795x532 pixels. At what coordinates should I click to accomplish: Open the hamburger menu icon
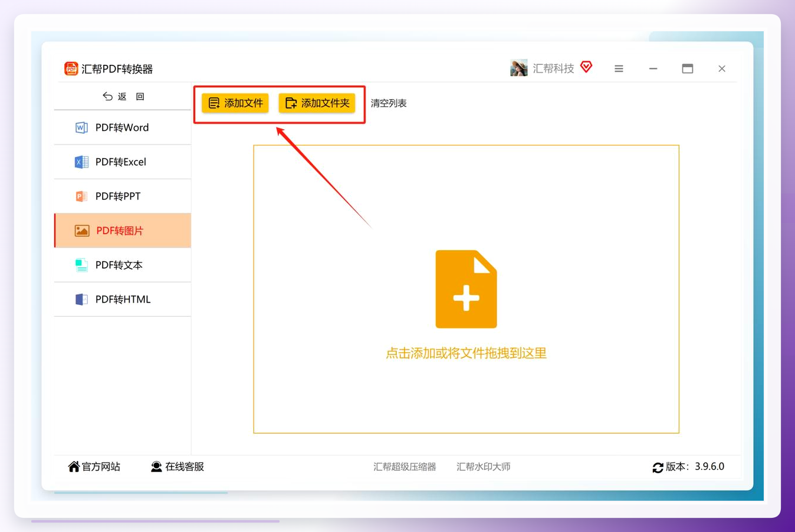tap(619, 68)
